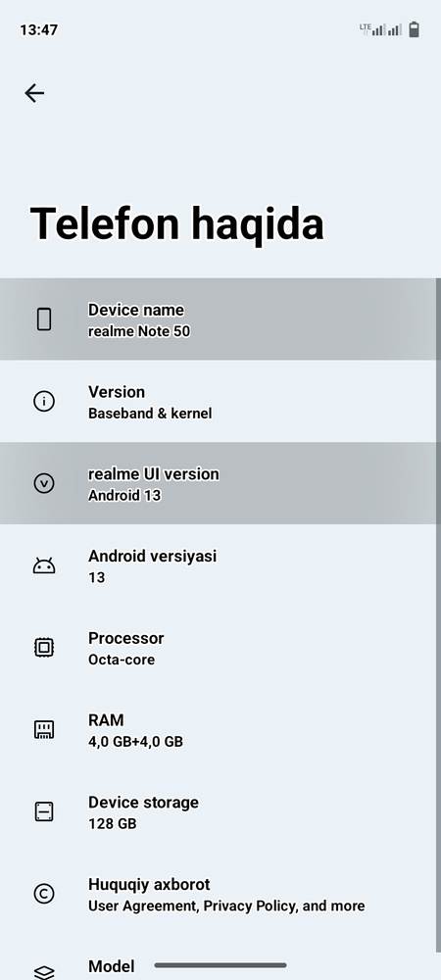Screen dimensions: 441x980
Task: Tap the Processor chip icon
Action: [44, 648]
